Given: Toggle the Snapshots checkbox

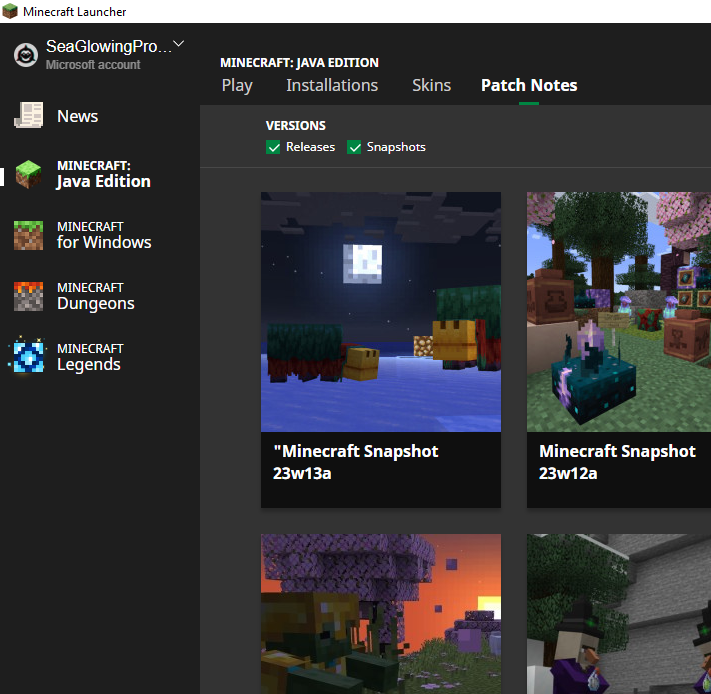Looking at the screenshot, I should (354, 147).
